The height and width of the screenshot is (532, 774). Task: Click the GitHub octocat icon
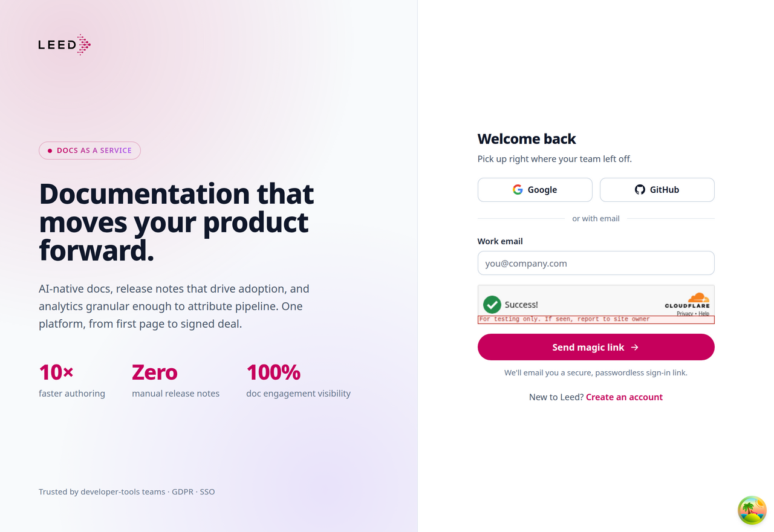coord(640,190)
